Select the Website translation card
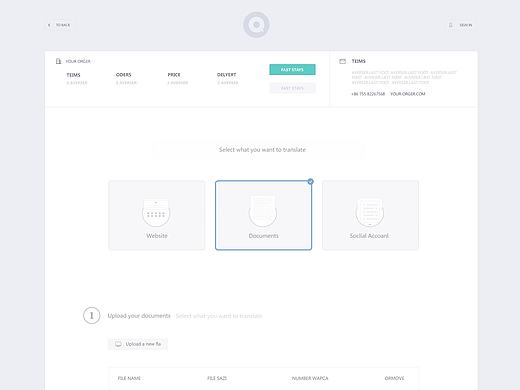 [157, 215]
